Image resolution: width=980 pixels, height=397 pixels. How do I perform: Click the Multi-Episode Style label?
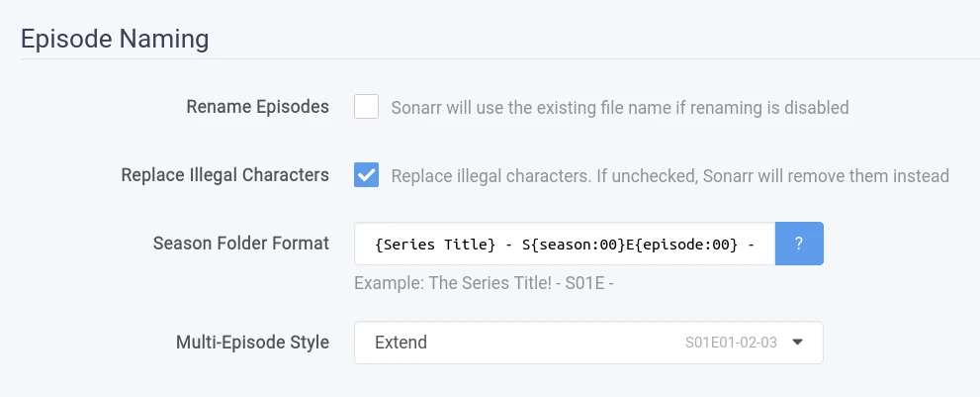[252, 343]
